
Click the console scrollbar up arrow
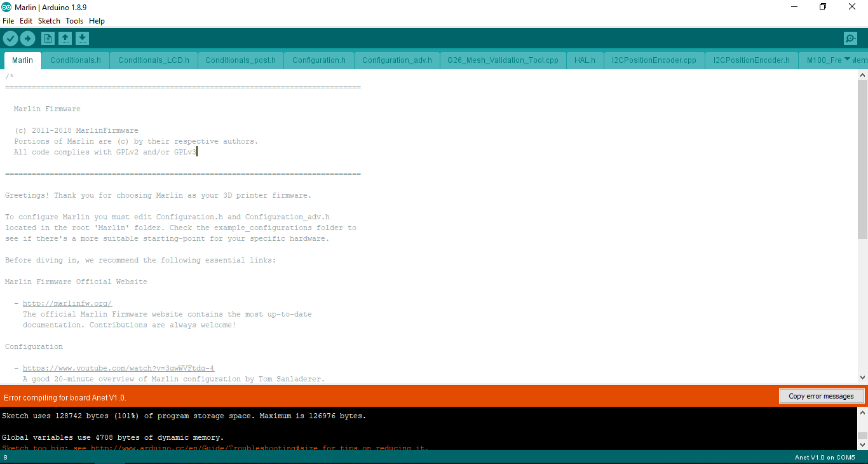pos(862,413)
